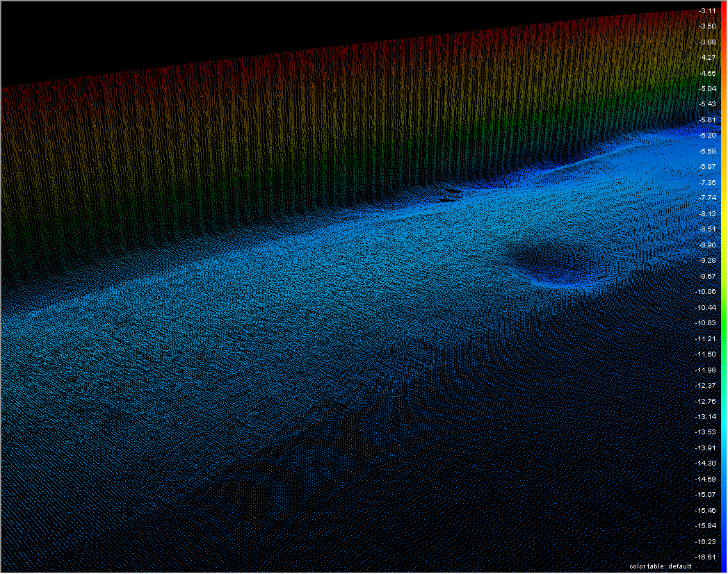
Task: Select the -16.61 depth scale label
Action: click(706, 557)
